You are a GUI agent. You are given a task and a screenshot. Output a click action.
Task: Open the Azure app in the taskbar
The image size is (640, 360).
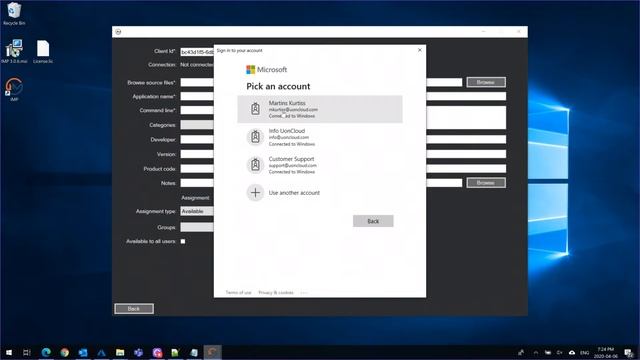click(101, 352)
